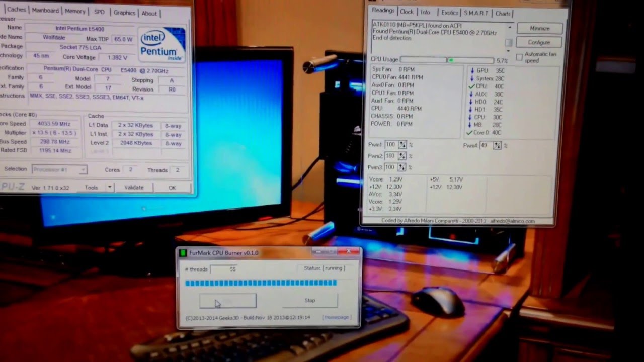This screenshot has height=362, width=644.
Task: Stop the FurMark CPU burn test
Action: [x=310, y=300]
